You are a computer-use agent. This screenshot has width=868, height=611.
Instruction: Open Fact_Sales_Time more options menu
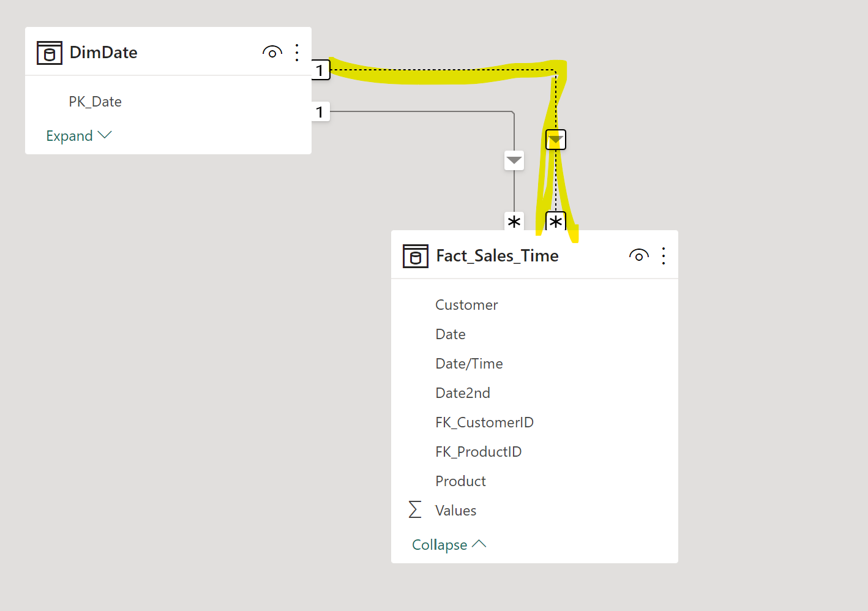[x=664, y=256]
